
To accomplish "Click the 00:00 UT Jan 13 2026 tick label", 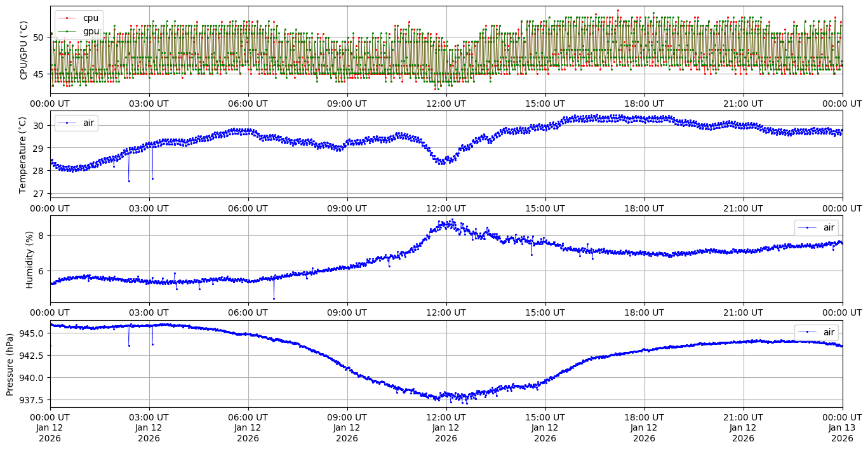I will point(842,428).
